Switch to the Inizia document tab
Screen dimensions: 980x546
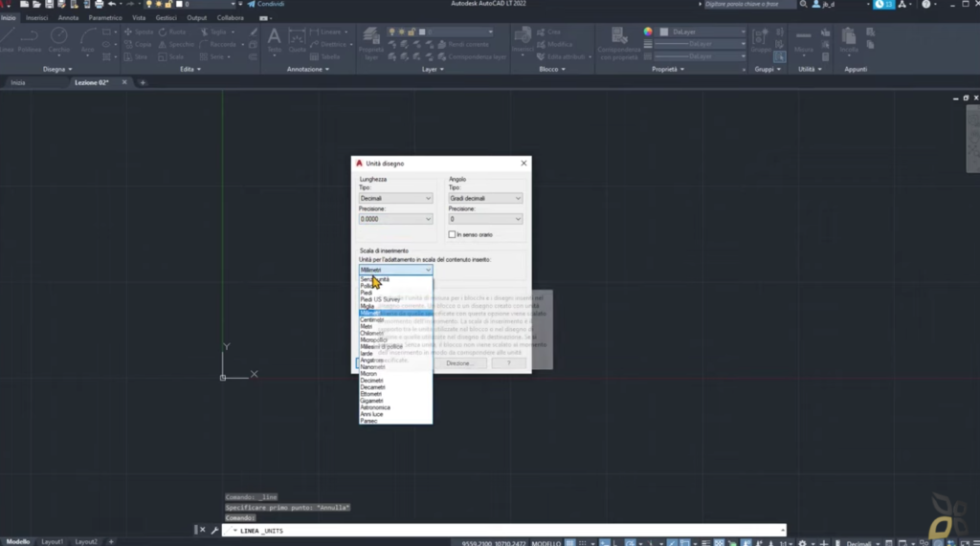(x=18, y=82)
